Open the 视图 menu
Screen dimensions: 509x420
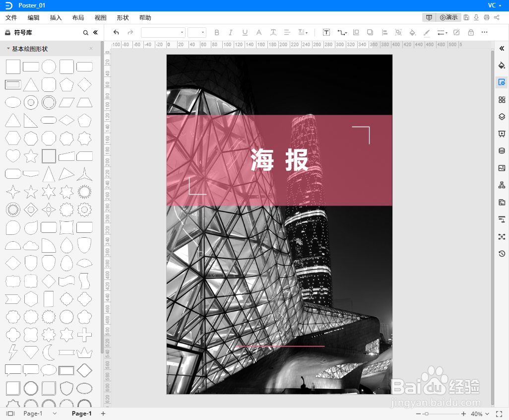click(100, 17)
